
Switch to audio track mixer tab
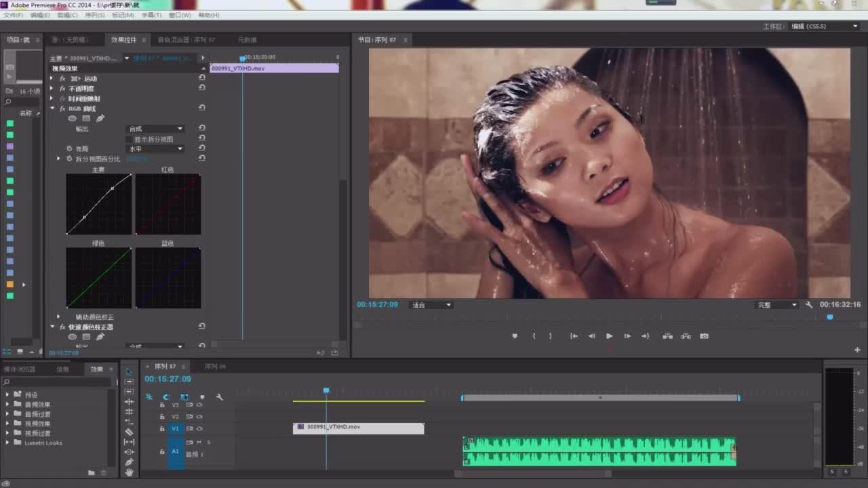[x=186, y=40]
